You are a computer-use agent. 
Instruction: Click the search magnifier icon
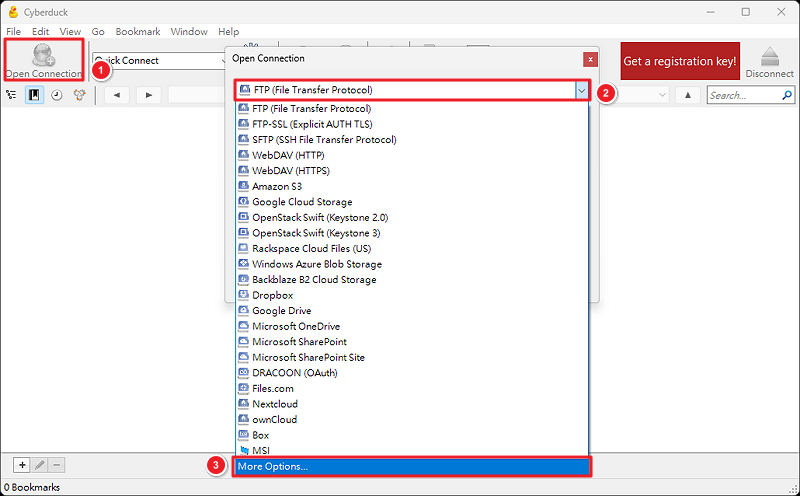coord(787,95)
